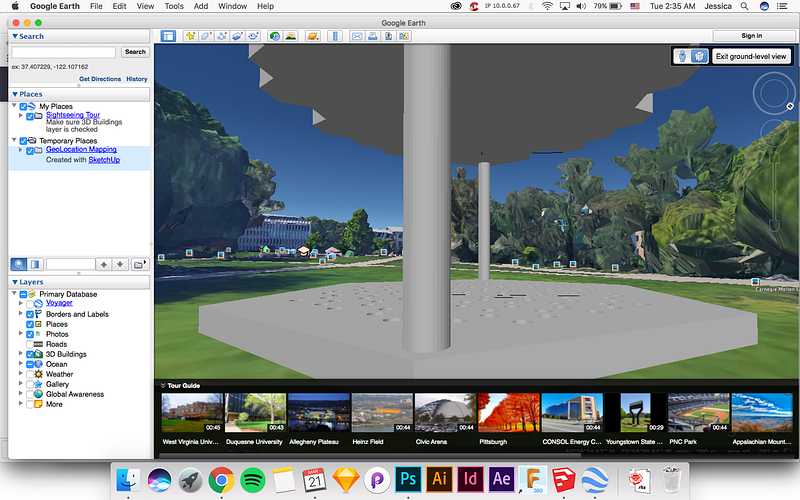Open the planet switcher icon
The height and width of the screenshot is (500, 800).
(313, 36)
